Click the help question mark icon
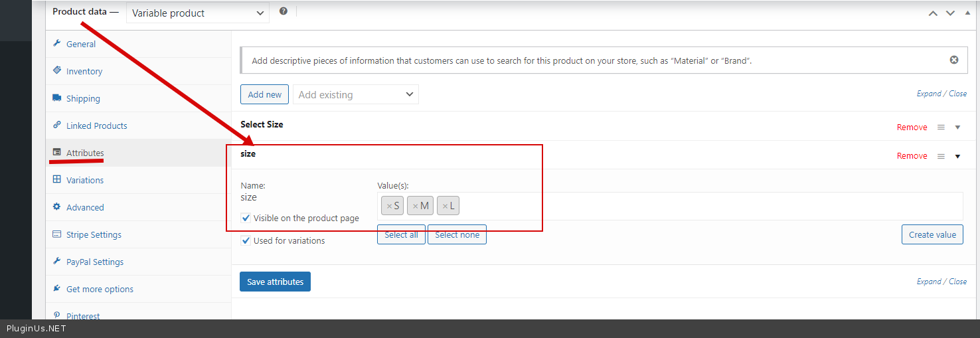This screenshot has width=980, height=338. [284, 11]
